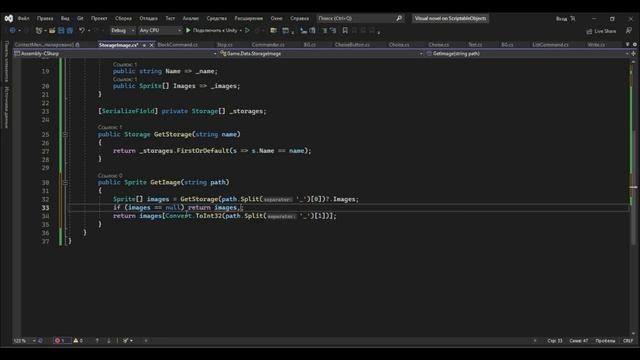Click the start without debugging outline play icon
The height and width of the screenshot is (360, 640).
[247, 30]
